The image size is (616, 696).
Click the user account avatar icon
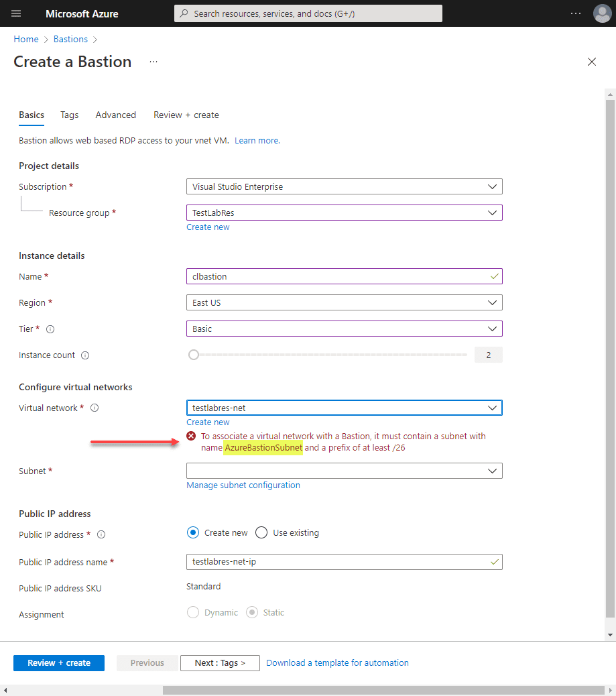602,13
